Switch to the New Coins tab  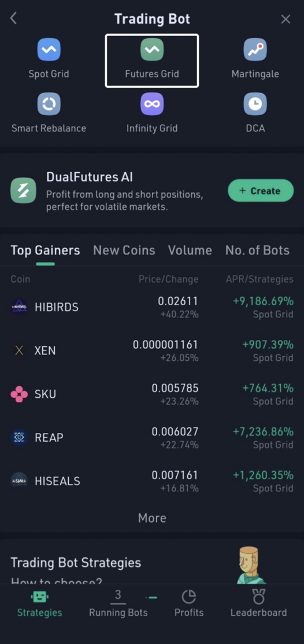pos(124,250)
